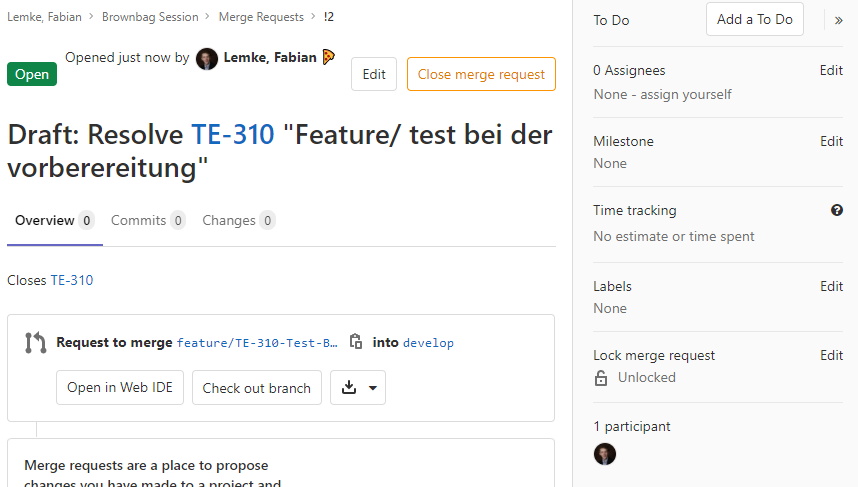The width and height of the screenshot is (858, 487).
Task: Copy the source branch name icon
Action: (x=355, y=342)
